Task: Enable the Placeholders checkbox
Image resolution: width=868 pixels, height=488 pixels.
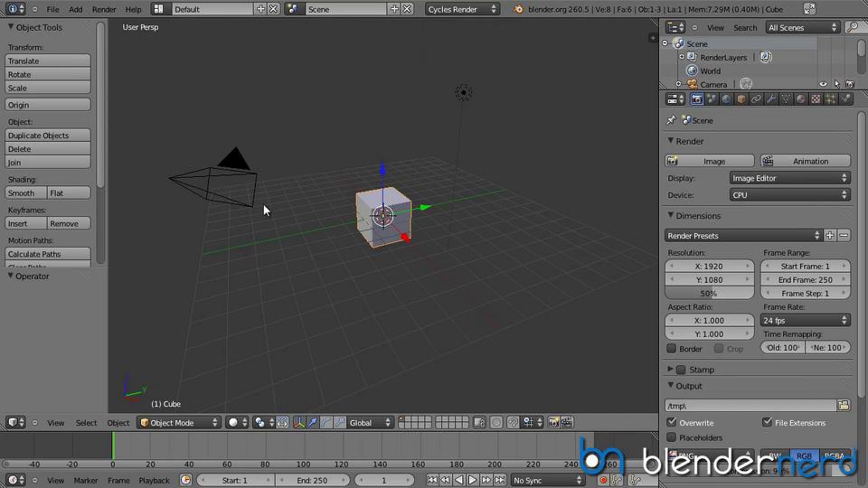Action: coord(672,437)
